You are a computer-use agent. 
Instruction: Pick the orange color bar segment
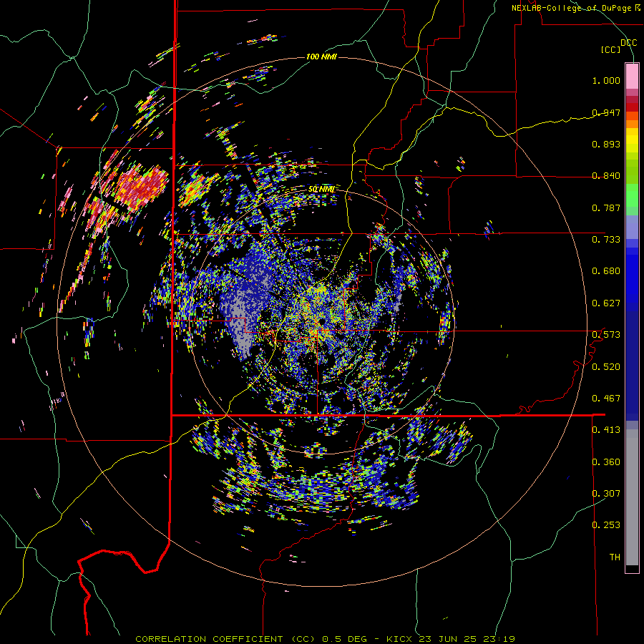pos(632,124)
